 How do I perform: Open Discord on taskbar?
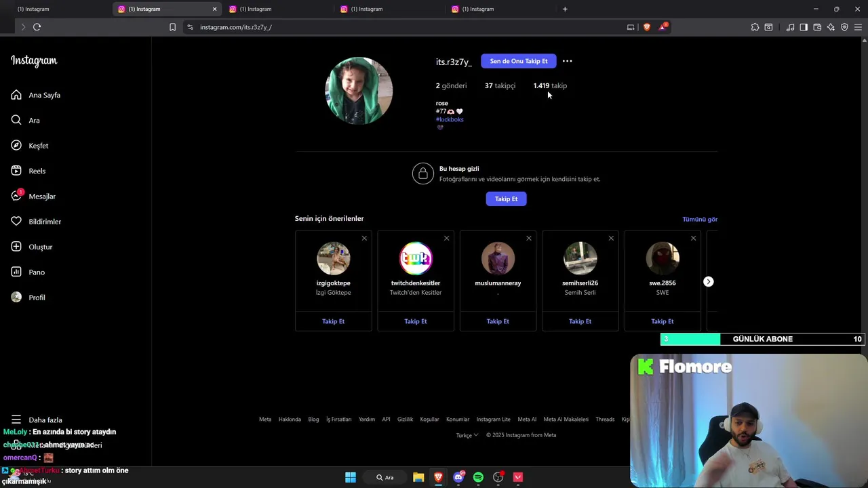pos(458,477)
